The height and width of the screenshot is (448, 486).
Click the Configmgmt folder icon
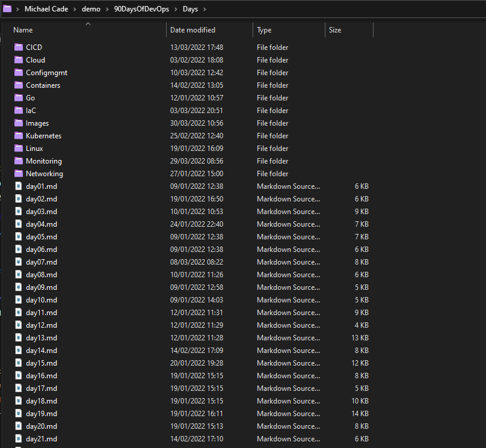[x=19, y=73]
